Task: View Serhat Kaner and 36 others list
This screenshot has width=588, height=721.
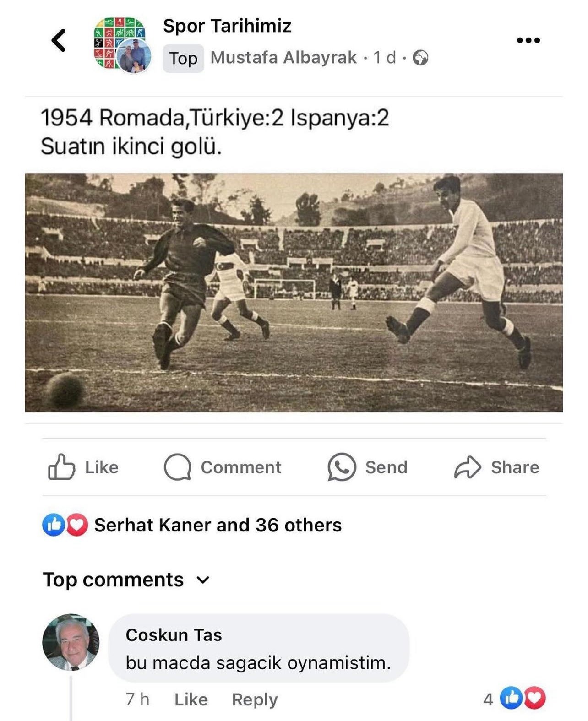Action: click(x=218, y=525)
